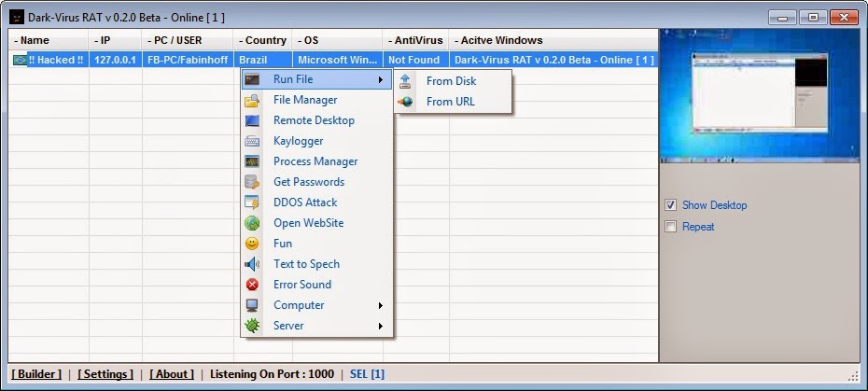Image resolution: width=868 pixels, height=391 pixels.
Task: Click the Run File terminal icon
Action: point(252,79)
